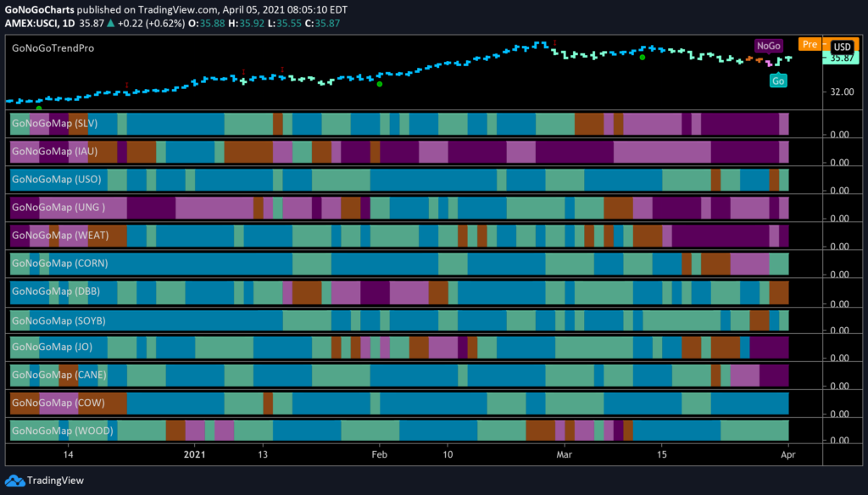Click the Feb label on the time axis
The width and height of the screenshot is (868, 495).
[x=379, y=454]
